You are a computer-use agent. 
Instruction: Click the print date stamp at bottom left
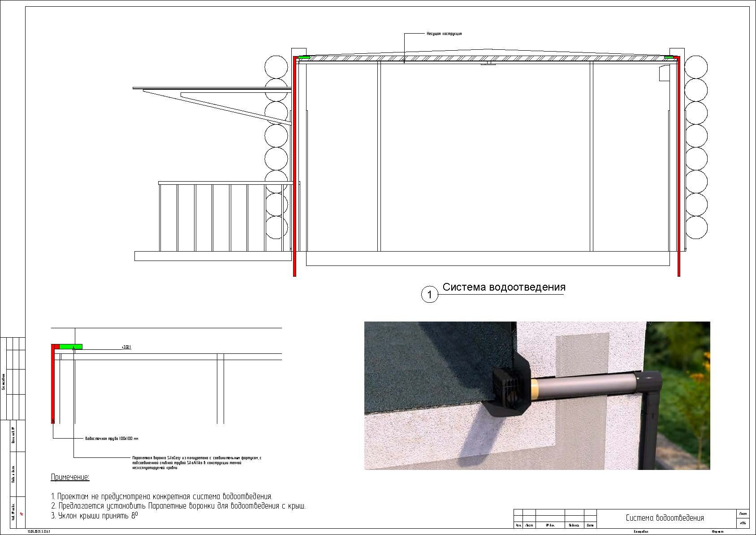point(39,532)
